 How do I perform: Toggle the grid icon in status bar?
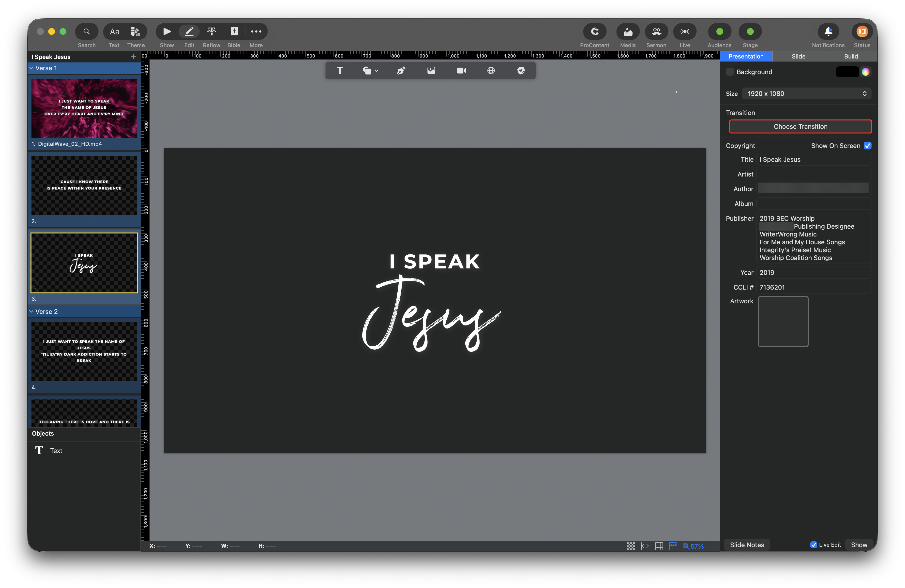coord(659,546)
